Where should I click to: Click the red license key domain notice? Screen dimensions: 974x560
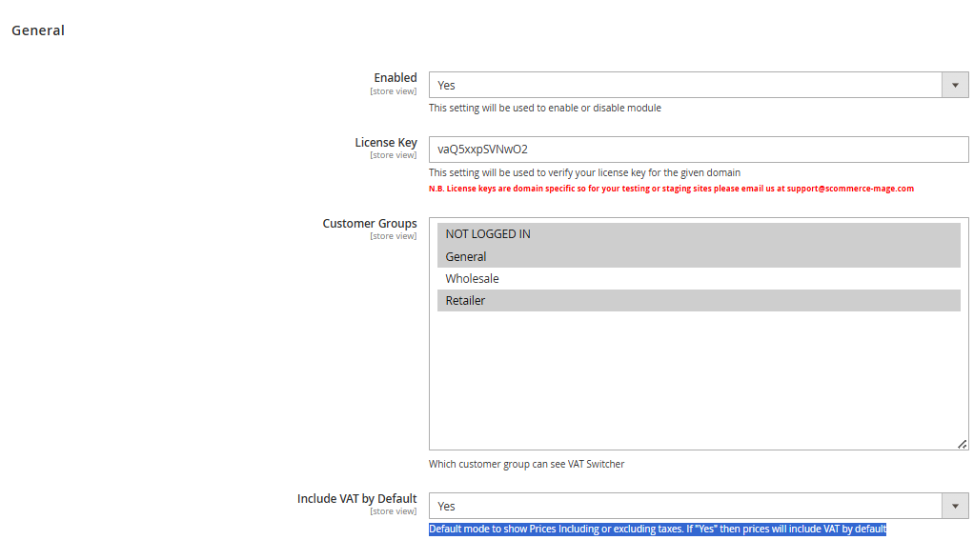tap(671, 189)
